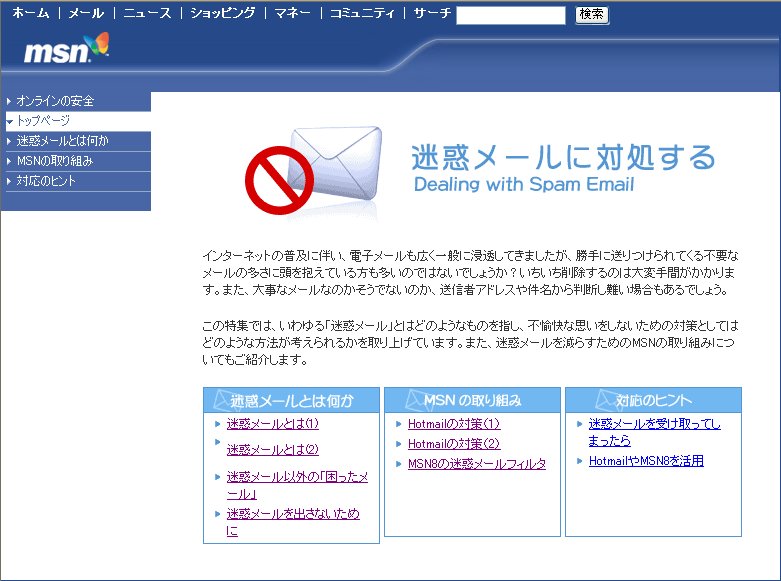
Task: Select 迷惑メールとは何か in sidebar
Action: click(62, 141)
